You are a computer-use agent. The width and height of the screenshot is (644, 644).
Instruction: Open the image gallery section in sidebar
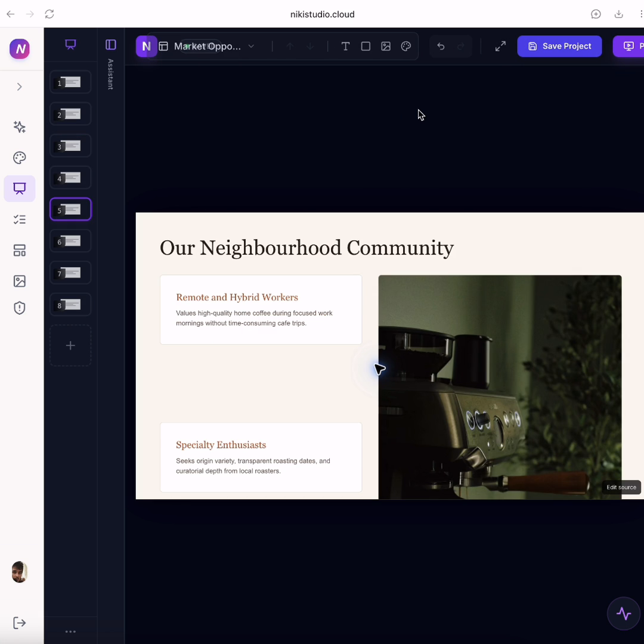tap(19, 281)
